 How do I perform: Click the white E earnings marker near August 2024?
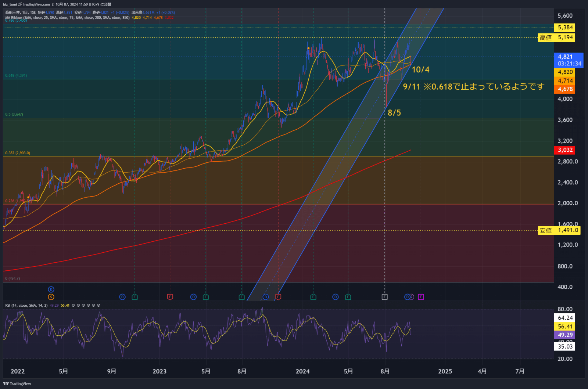[x=384, y=297]
